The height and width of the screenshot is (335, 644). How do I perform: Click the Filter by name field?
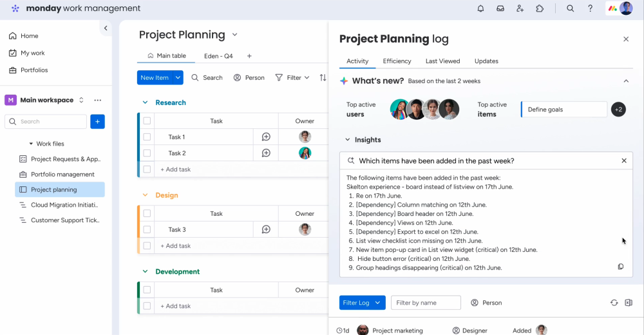point(426,303)
